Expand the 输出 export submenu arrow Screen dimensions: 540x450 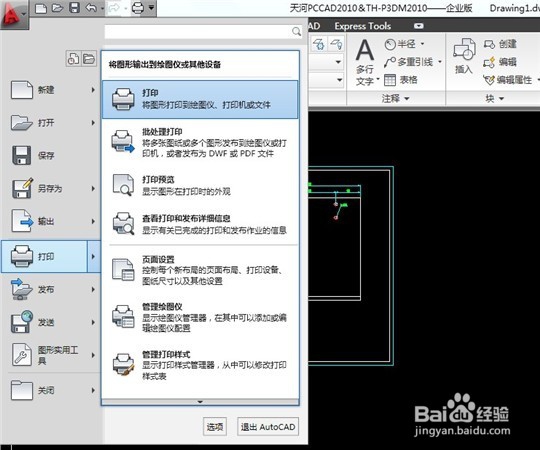tap(93, 221)
